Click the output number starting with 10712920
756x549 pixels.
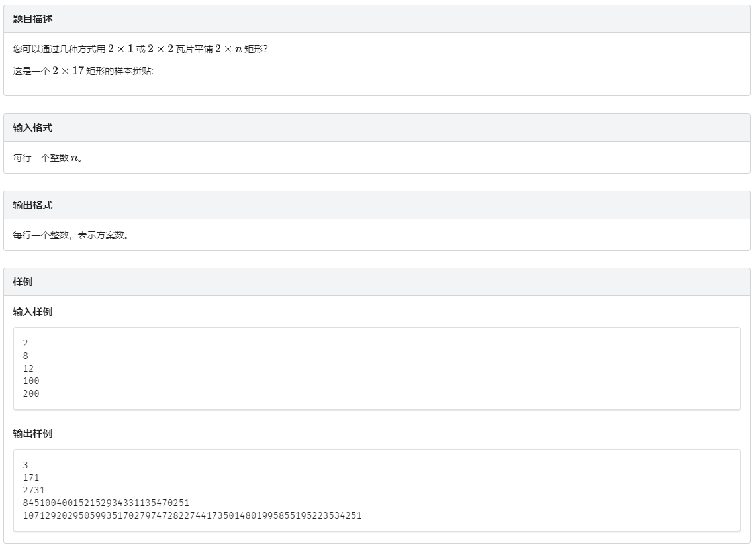(x=193, y=515)
